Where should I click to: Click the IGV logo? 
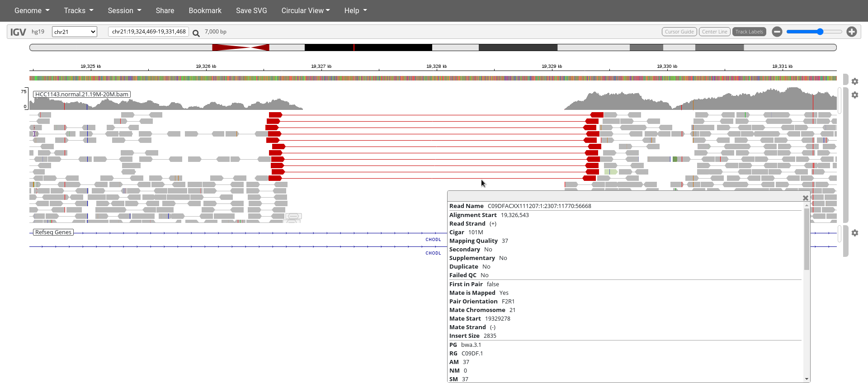[x=18, y=32]
